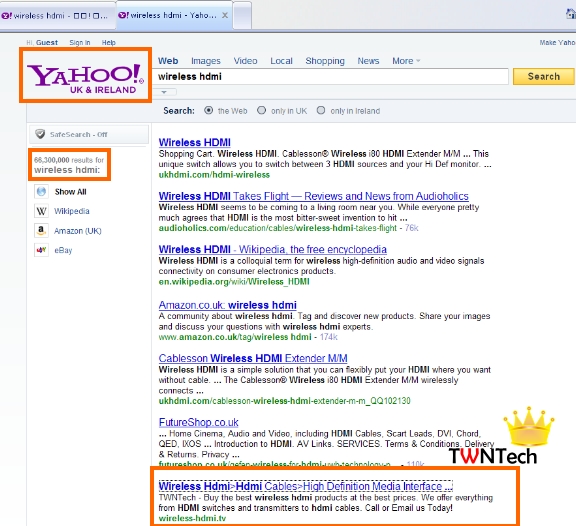Expand the More search categories dropdown
The width and height of the screenshot is (576, 526).
406,61
